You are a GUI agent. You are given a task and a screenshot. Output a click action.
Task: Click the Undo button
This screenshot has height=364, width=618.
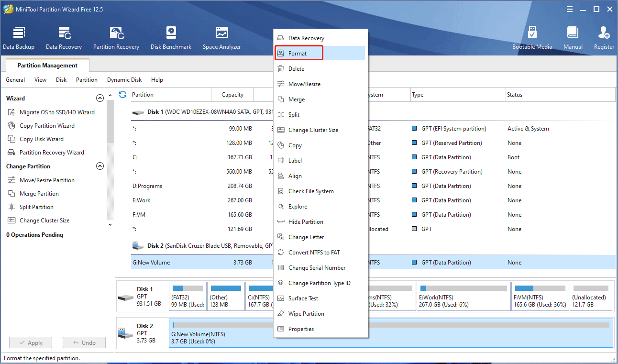click(84, 342)
